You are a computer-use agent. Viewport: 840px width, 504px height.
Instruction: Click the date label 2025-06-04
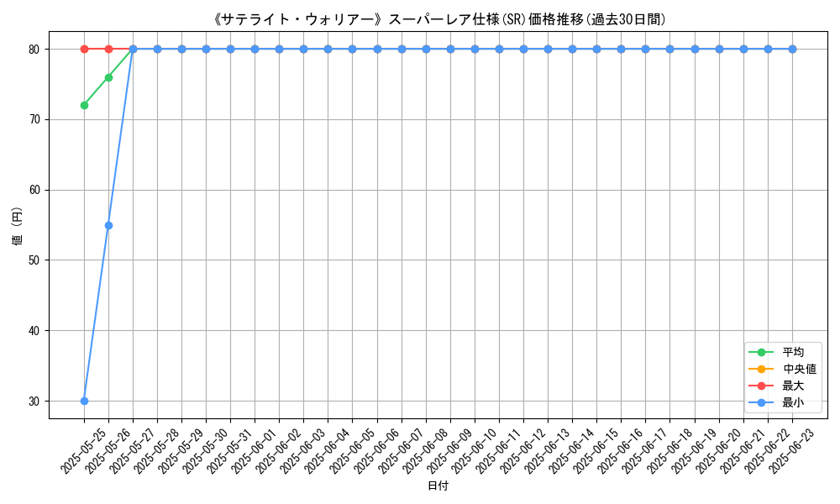328,452
